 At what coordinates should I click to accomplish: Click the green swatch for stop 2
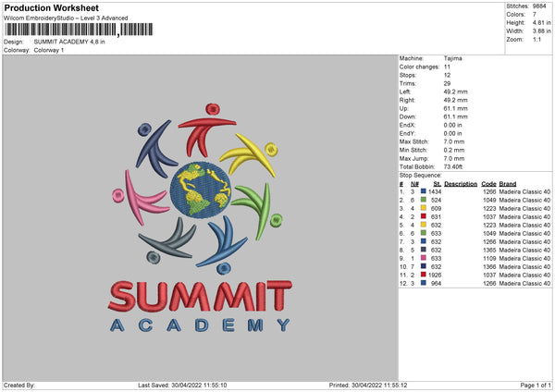click(x=424, y=199)
